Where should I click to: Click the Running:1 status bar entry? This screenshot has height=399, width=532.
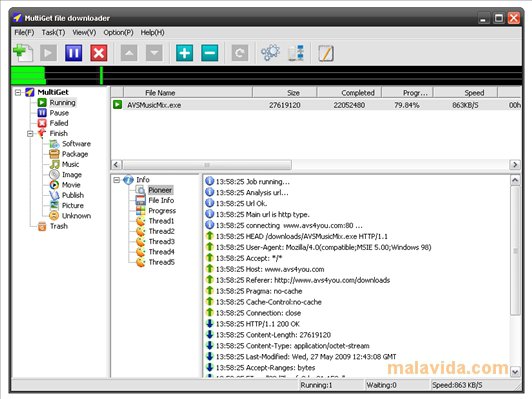pos(316,385)
